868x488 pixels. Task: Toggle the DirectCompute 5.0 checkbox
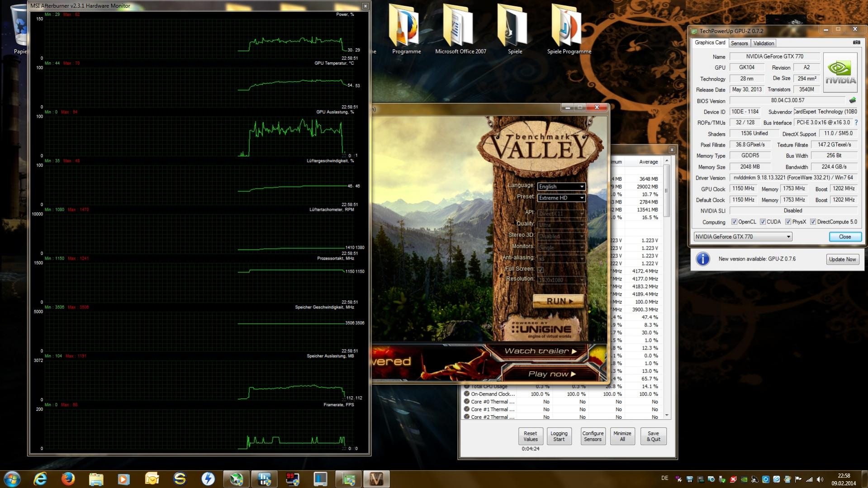point(813,222)
